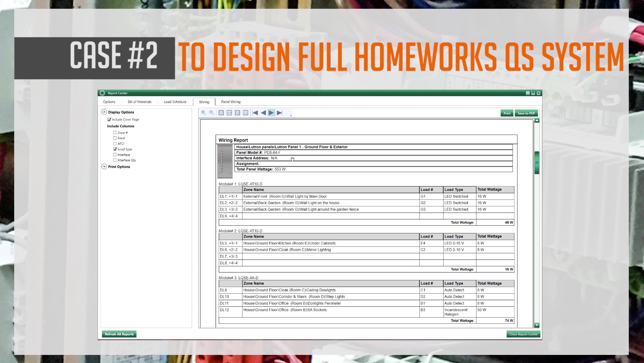Viewport: 644px width, 363px height.
Task: Select the Wiring tab
Action: pyautogui.click(x=204, y=102)
